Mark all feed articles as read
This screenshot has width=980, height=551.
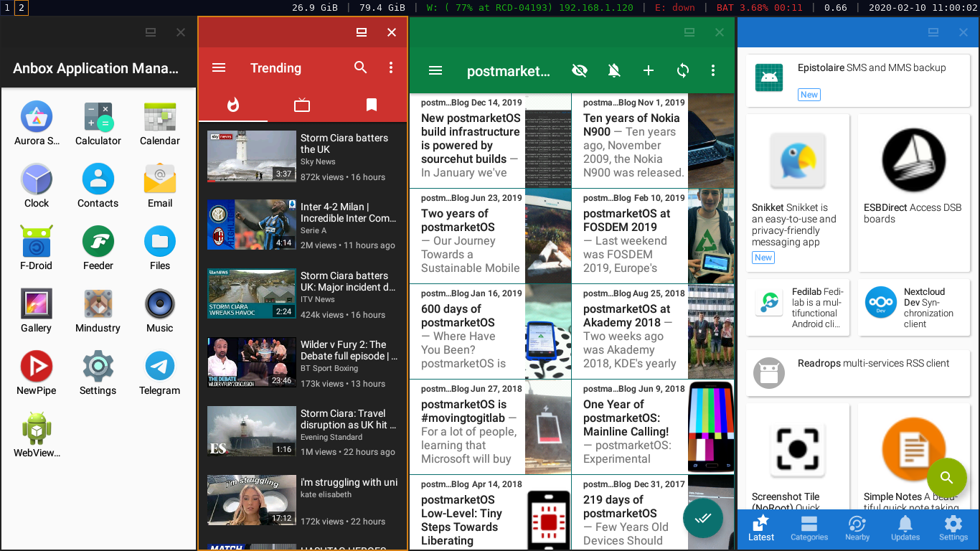click(703, 517)
